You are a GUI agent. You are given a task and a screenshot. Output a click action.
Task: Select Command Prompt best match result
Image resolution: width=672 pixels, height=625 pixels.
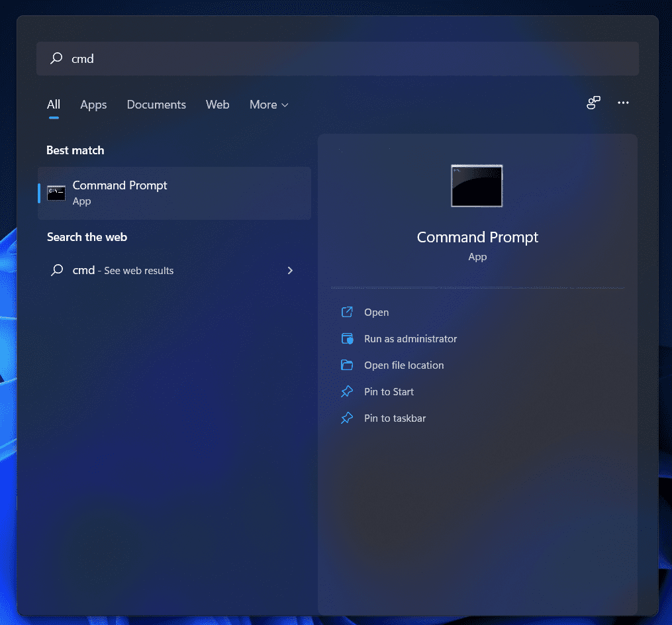click(x=174, y=193)
